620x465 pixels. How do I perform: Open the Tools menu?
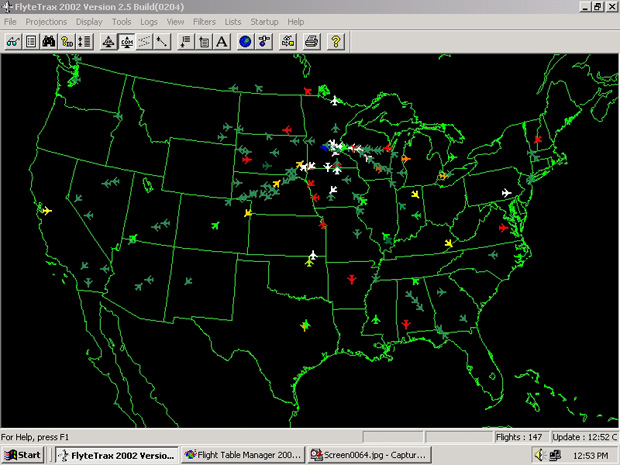tap(121, 22)
